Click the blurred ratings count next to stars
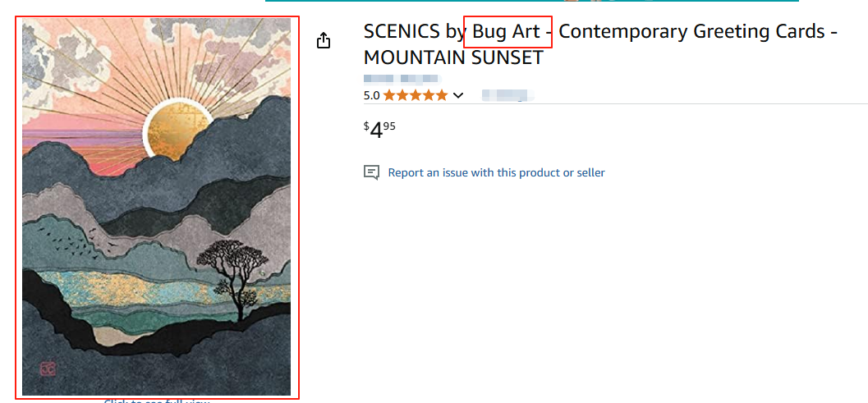The image size is (868, 403). (507, 95)
